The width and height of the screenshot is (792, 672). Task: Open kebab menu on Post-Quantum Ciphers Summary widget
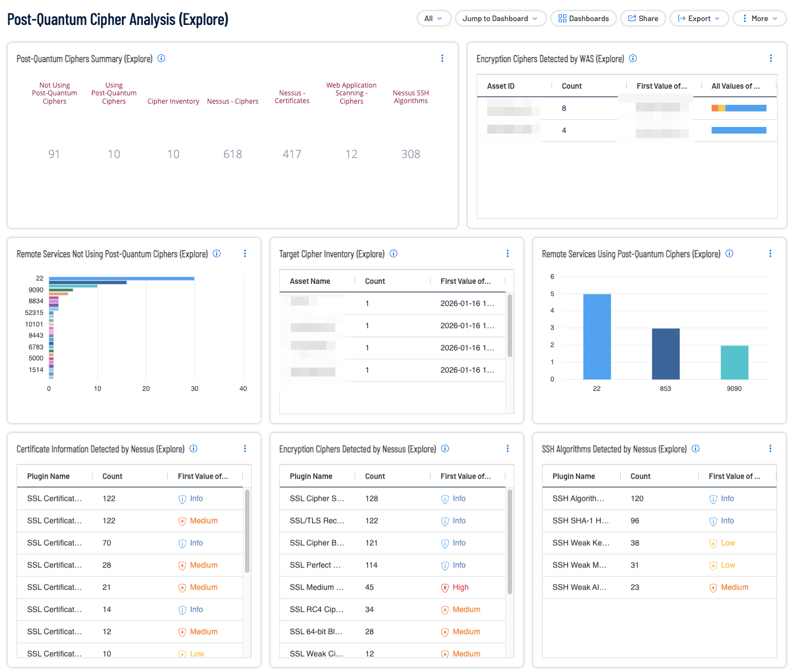click(442, 58)
